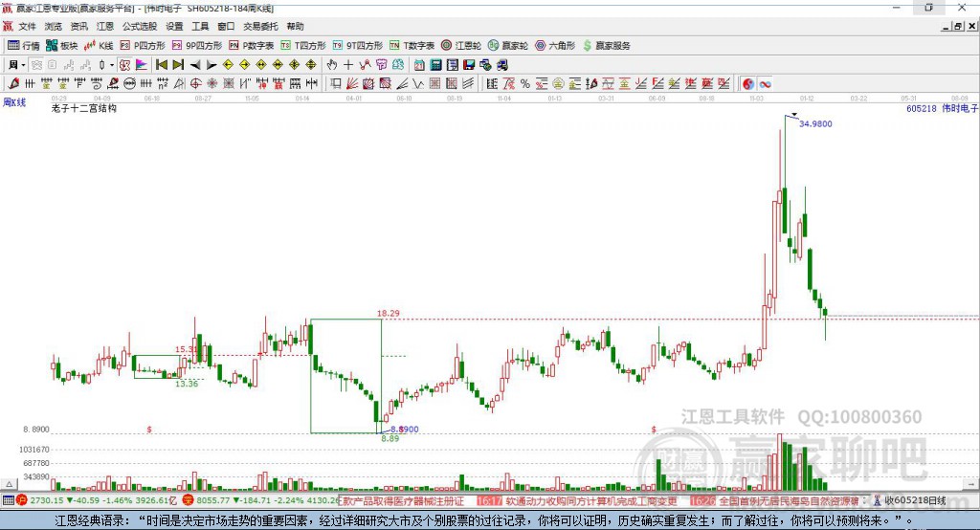The height and width of the screenshot is (530, 980).
Task: Click the 深 index status entry
Action: pos(260,500)
